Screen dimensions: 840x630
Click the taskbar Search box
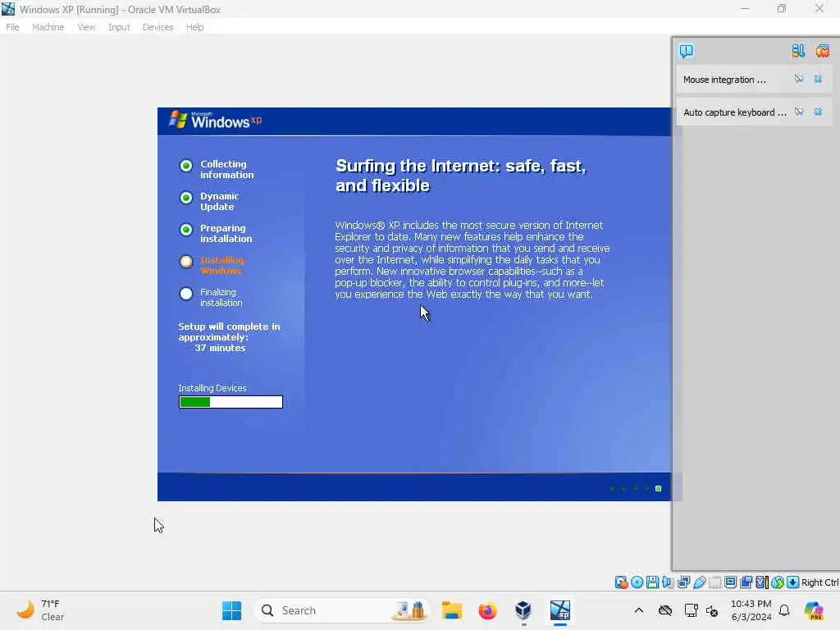coord(343,610)
